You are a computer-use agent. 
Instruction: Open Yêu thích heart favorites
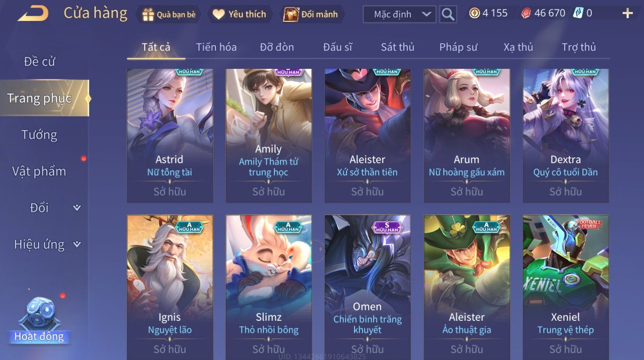[x=219, y=15]
